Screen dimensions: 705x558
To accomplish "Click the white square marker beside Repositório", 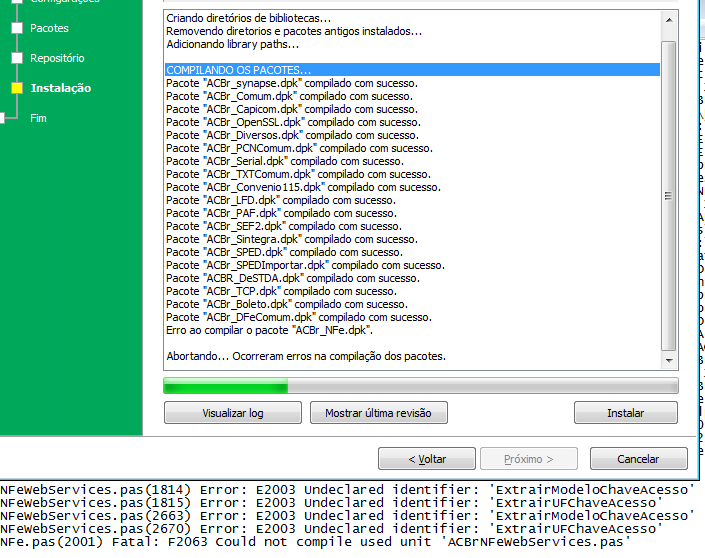I will click(17, 58).
